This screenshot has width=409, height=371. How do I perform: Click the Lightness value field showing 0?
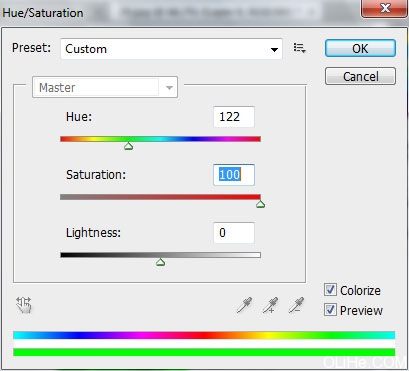234,233
